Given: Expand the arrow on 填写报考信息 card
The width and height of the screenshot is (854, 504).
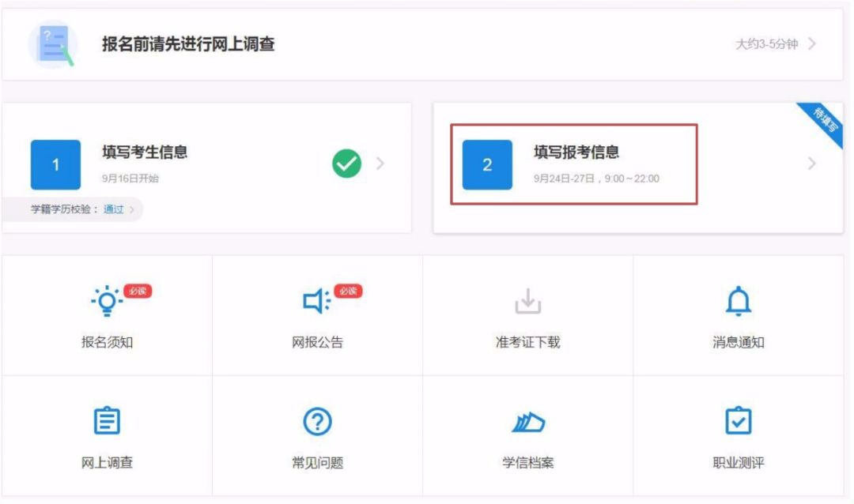Looking at the screenshot, I should (812, 164).
